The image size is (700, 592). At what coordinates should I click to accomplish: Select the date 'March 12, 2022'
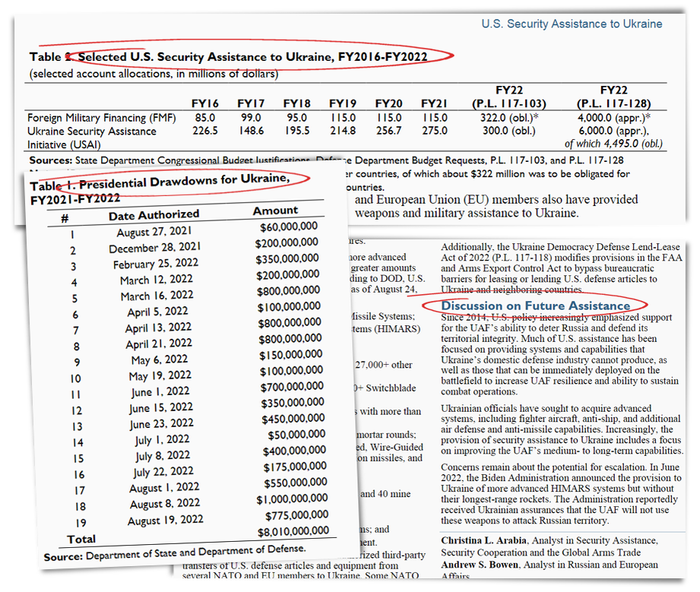(x=157, y=280)
